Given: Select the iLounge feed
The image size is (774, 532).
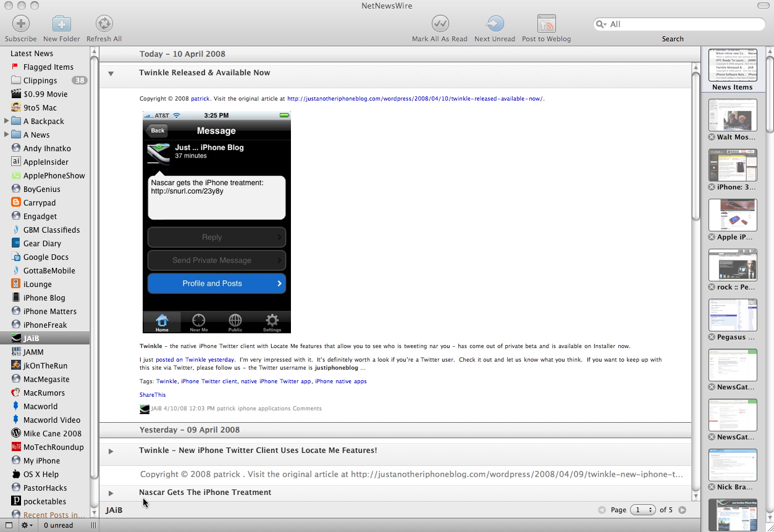Looking at the screenshot, I should click(37, 284).
